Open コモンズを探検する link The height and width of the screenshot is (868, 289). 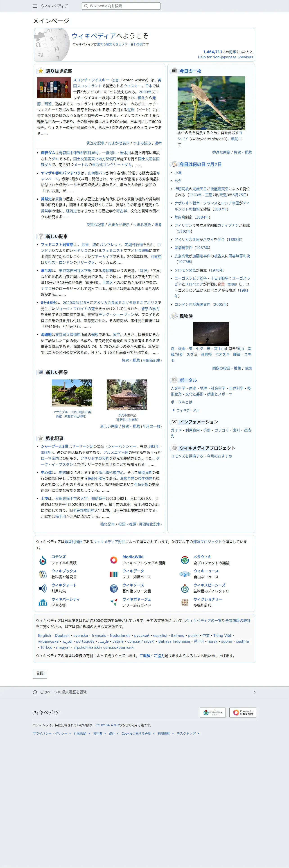[187, 456]
